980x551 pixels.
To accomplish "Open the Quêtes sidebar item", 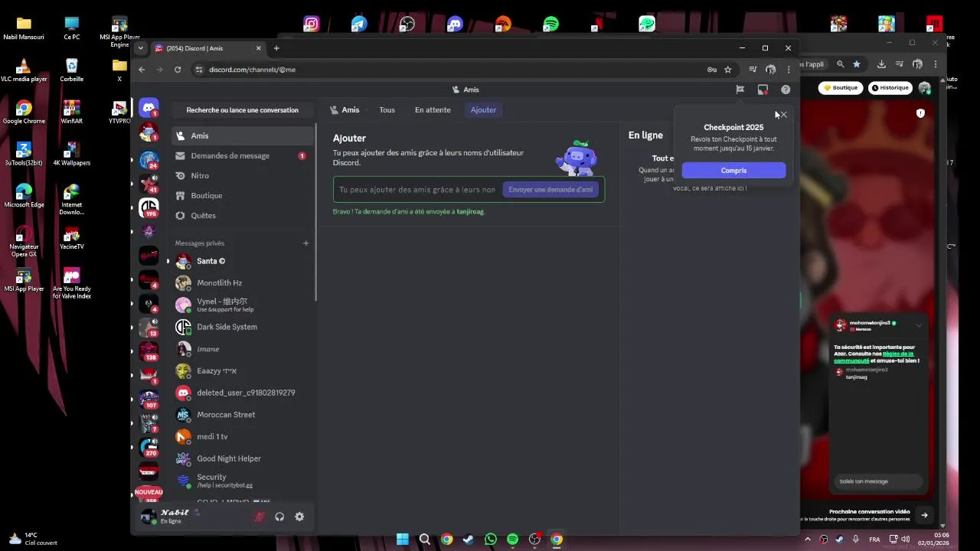I will tap(242, 216).
